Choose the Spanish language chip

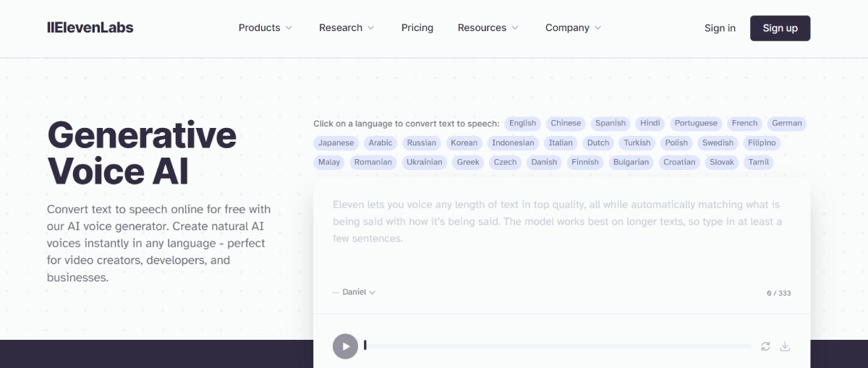(610, 123)
